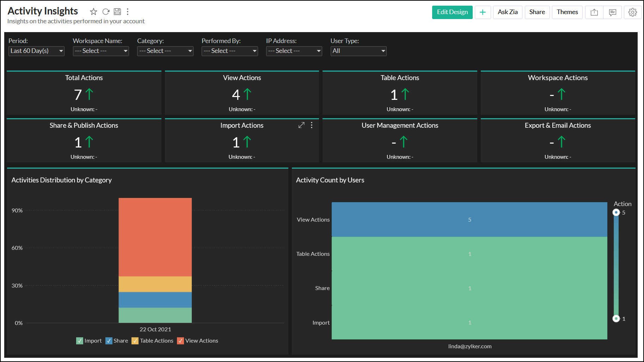644x362 pixels.
Task: Open the Themes option
Action: [x=567, y=12]
